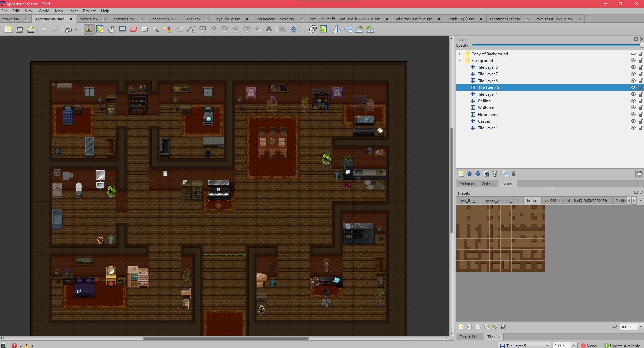The height and width of the screenshot is (348, 644).
Task: Open the News button in status bar
Action: (589, 346)
